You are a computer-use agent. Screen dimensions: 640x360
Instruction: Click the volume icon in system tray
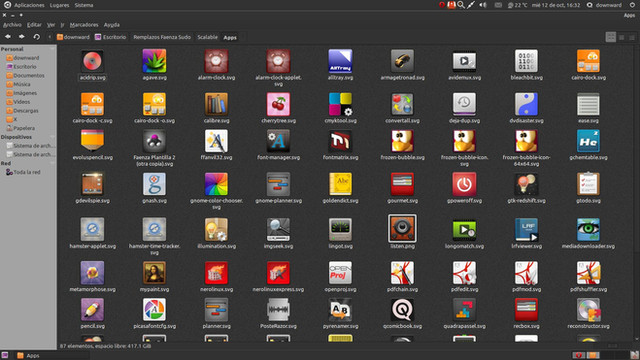483,5
